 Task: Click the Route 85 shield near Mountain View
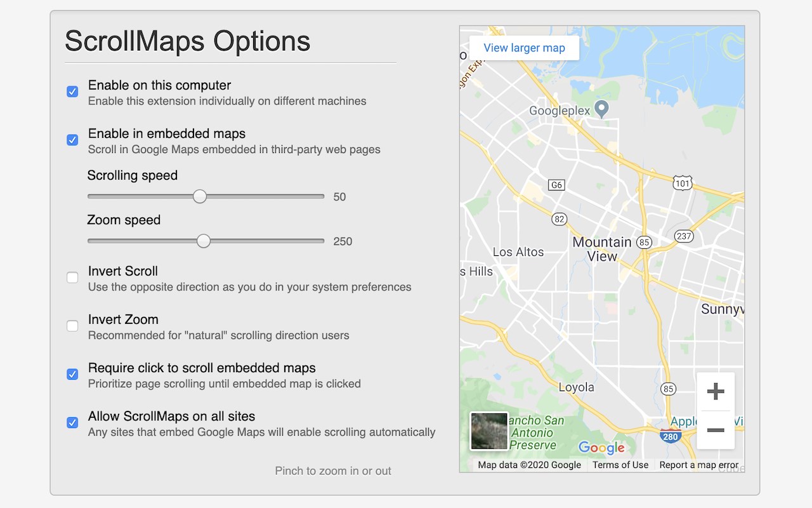[645, 242]
